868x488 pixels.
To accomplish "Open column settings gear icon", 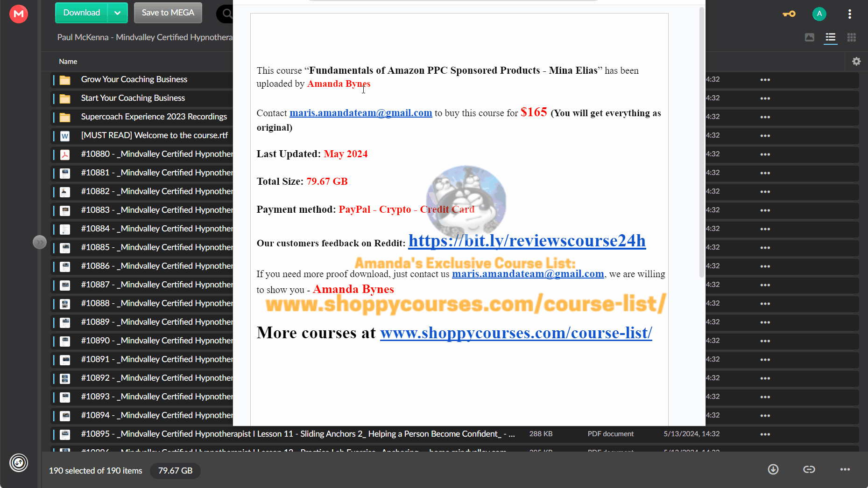I will (856, 61).
